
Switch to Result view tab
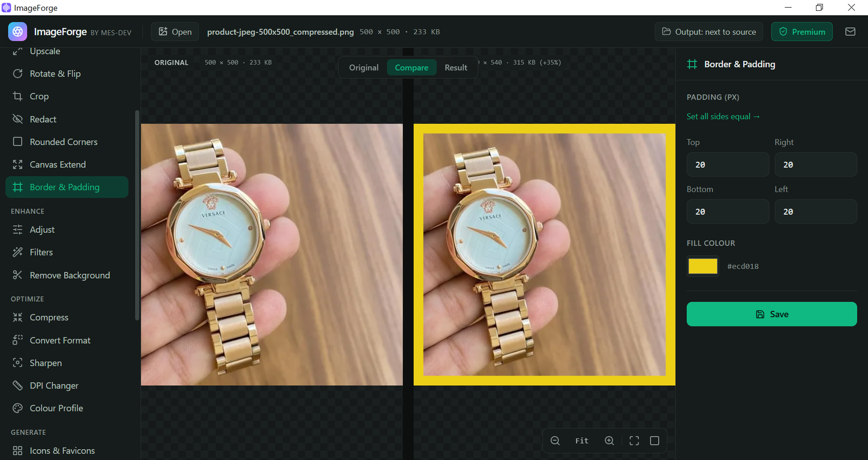(x=456, y=67)
